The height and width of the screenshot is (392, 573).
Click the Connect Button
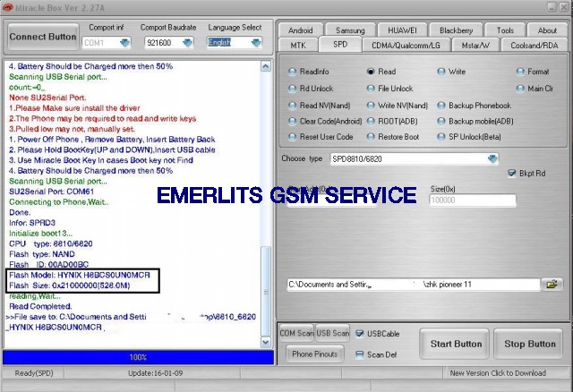pos(43,37)
